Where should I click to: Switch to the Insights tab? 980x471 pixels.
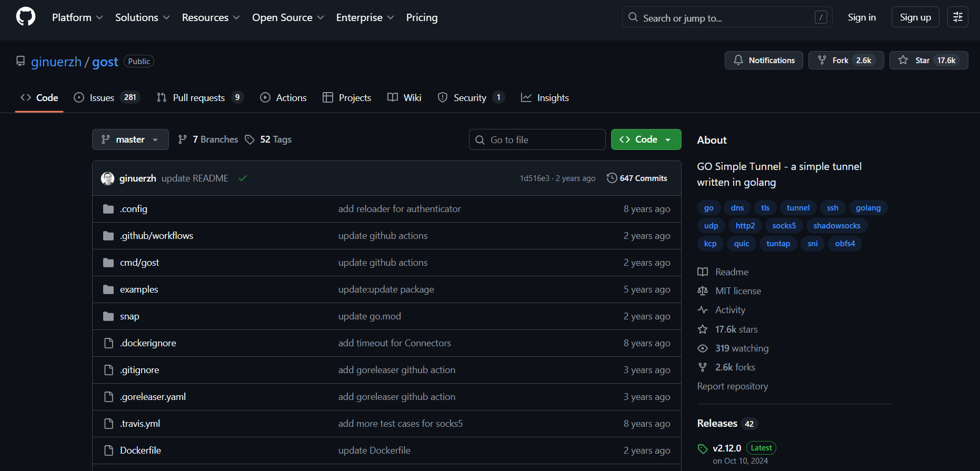545,97
